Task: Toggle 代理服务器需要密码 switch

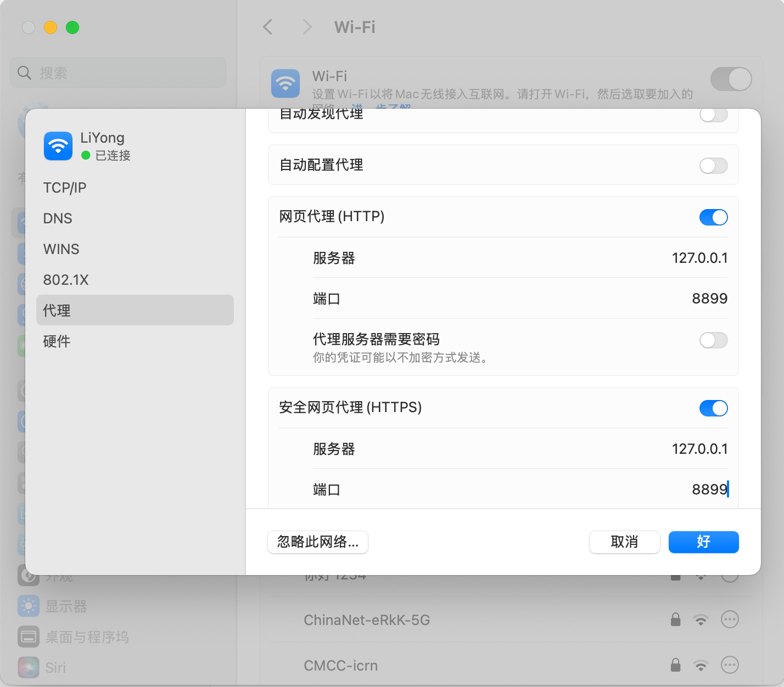Action: (x=713, y=340)
